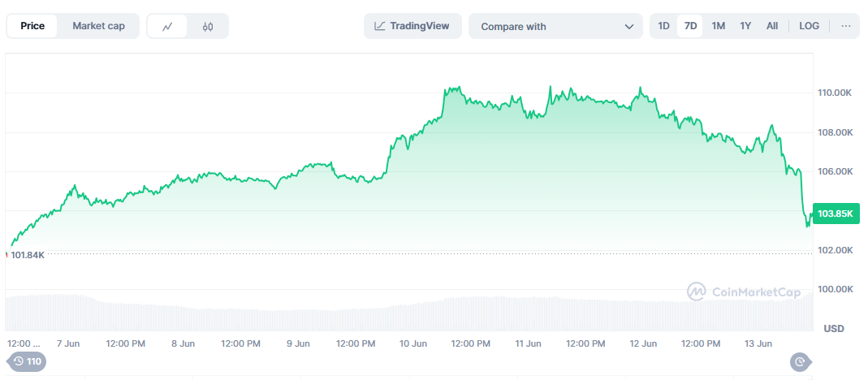
Task: Open the TradingView chart
Action: click(412, 26)
